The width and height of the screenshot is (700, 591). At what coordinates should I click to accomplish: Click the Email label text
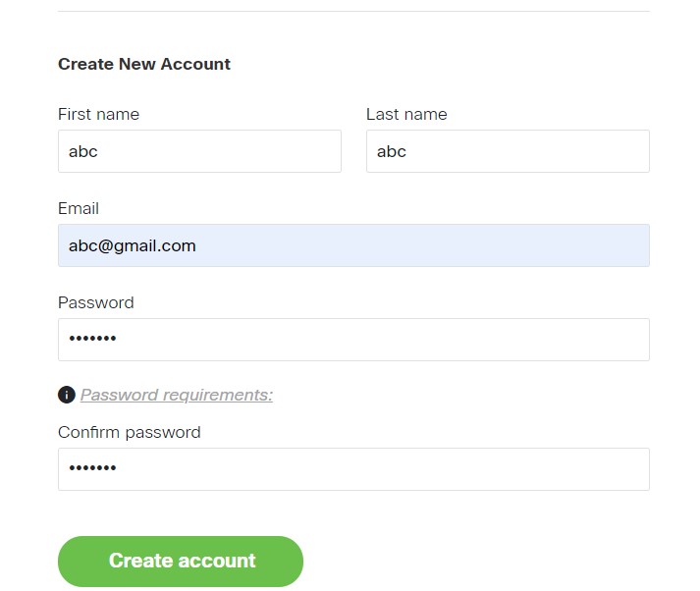[79, 208]
